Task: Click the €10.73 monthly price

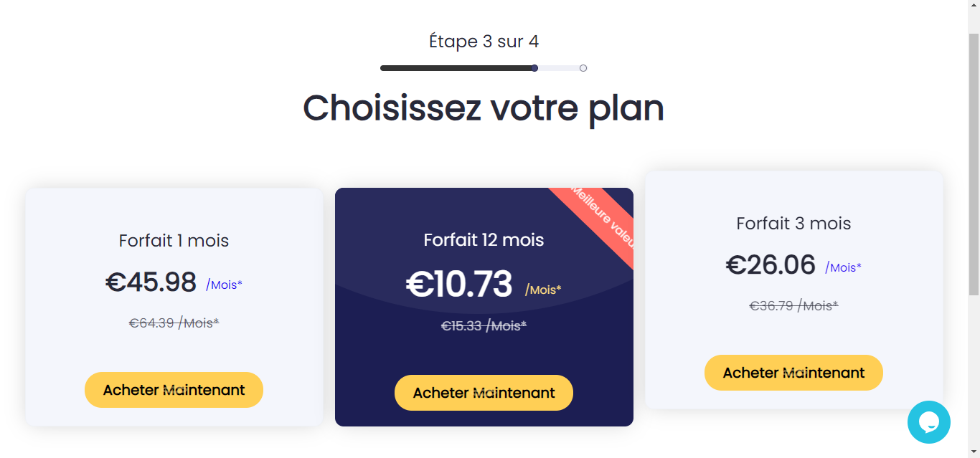Action: [x=459, y=284]
